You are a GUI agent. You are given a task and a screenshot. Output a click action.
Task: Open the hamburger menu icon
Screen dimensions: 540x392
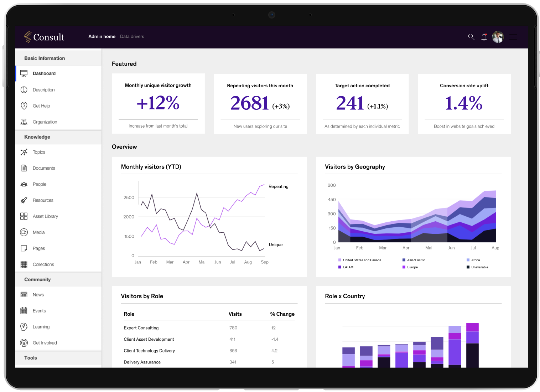coord(513,37)
